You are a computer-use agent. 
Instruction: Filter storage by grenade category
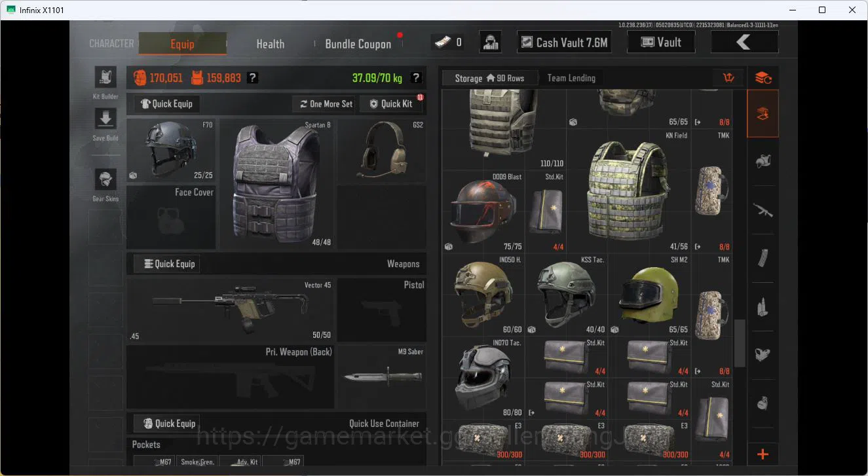coord(763,403)
